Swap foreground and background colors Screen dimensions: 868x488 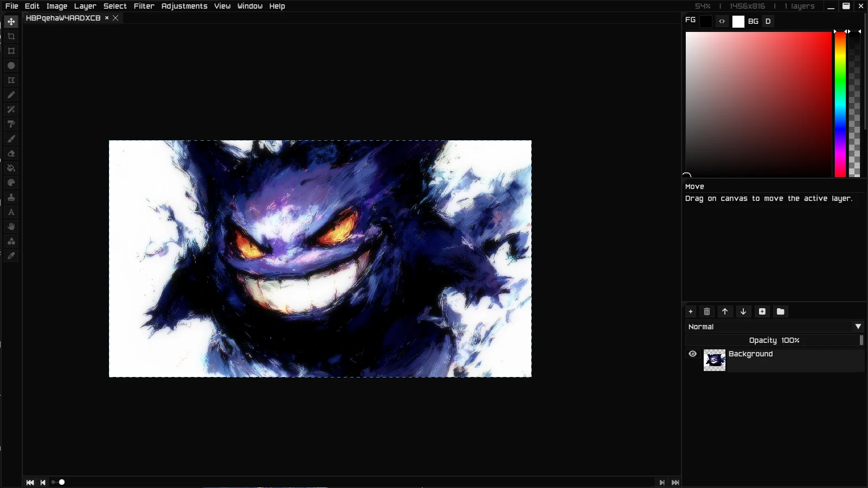click(722, 22)
